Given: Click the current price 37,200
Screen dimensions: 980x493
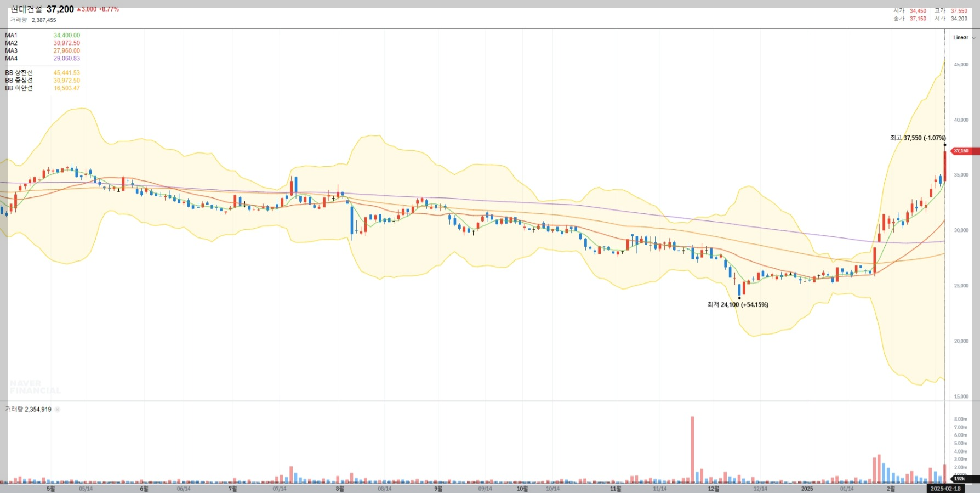Looking at the screenshot, I should click(60, 9).
